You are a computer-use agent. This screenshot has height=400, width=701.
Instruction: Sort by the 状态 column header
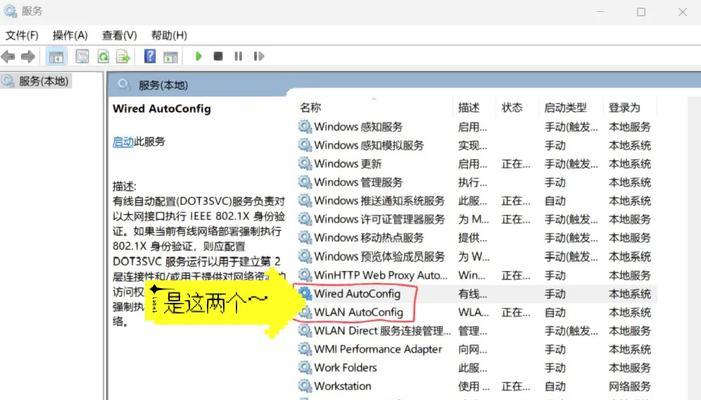click(x=512, y=107)
